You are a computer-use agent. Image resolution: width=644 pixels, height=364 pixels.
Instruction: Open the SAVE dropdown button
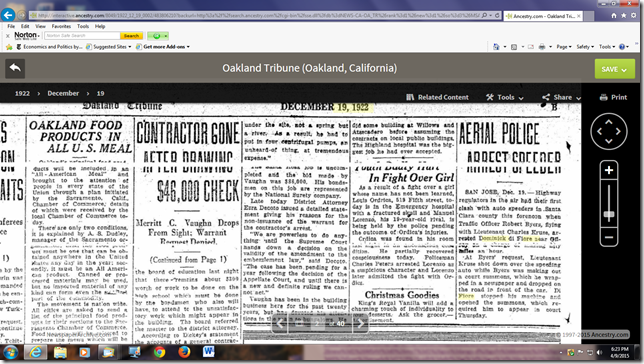(614, 69)
